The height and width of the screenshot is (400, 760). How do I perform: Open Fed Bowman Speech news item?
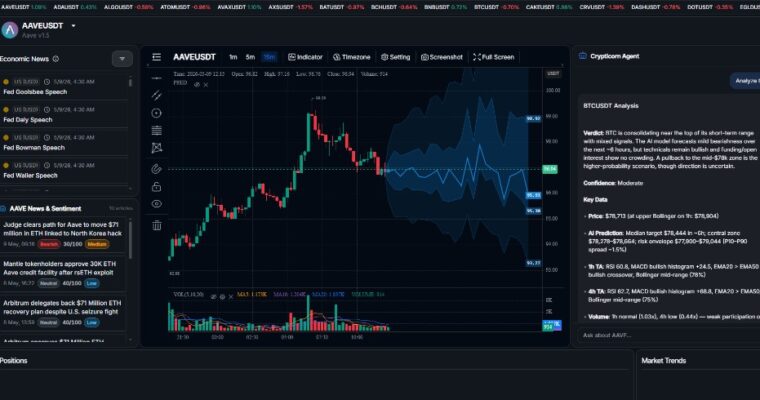tap(64, 143)
